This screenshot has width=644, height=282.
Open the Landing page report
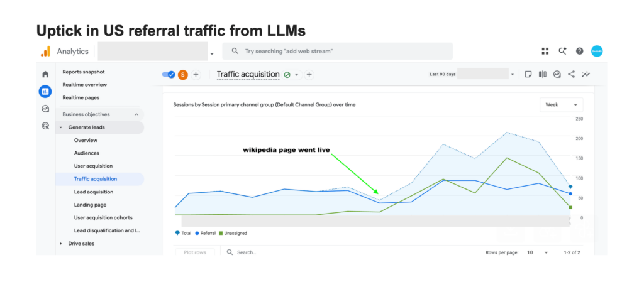pyautogui.click(x=90, y=205)
